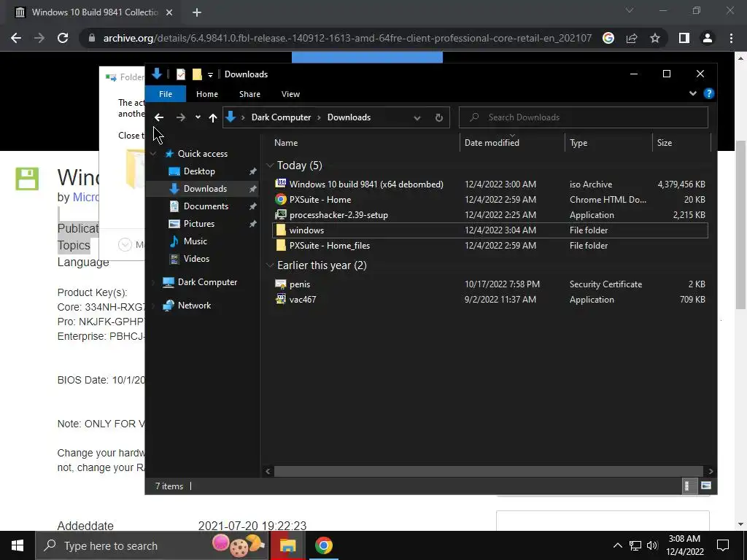Image resolution: width=747 pixels, height=560 pixels.
Task: Open Chrome side panel icon
Action: 684,38
